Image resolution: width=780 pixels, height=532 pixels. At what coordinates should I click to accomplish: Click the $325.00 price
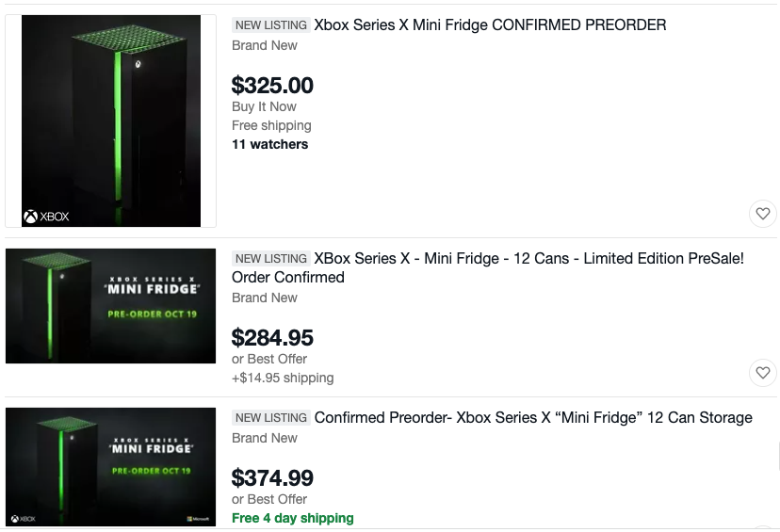[272, 86]
